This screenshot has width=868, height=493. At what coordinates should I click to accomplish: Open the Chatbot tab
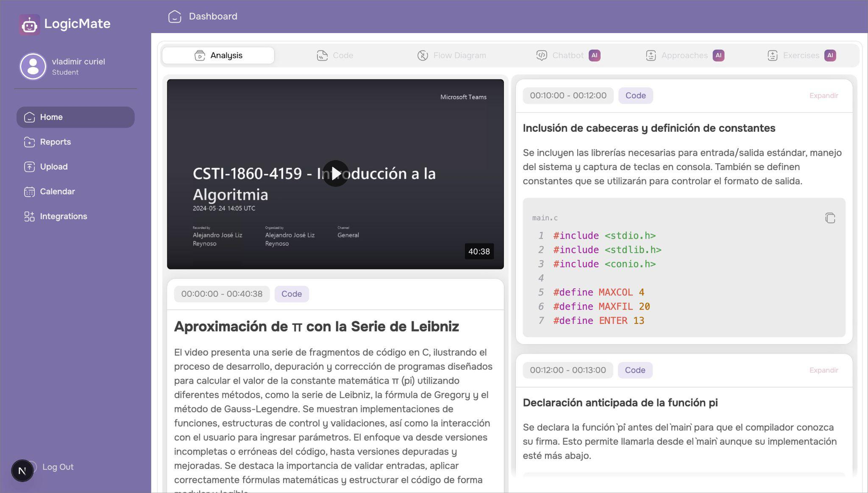pos(567,55)
